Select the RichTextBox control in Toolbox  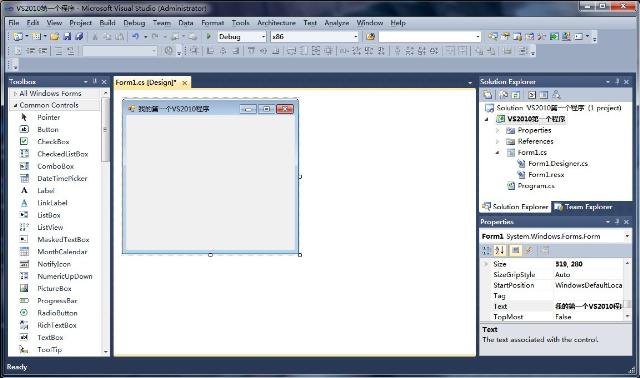(x=54, y=325)
